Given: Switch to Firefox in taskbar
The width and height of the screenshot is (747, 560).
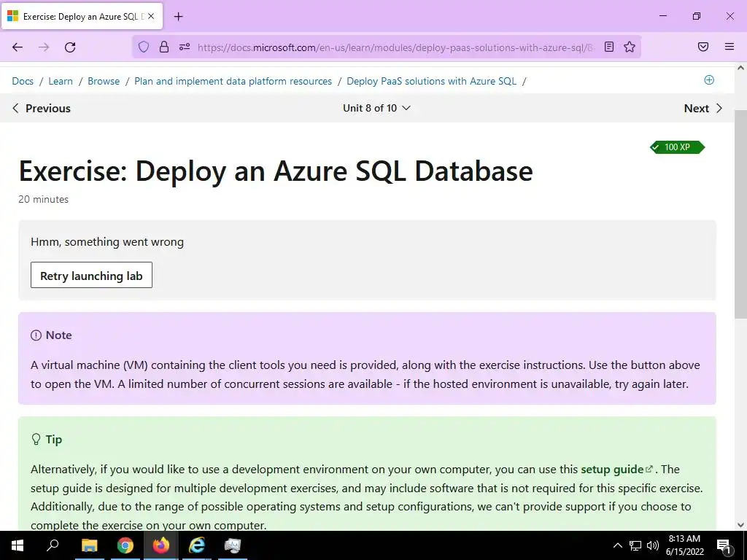Looking at the screenshot, I should (x=161, y=545).
